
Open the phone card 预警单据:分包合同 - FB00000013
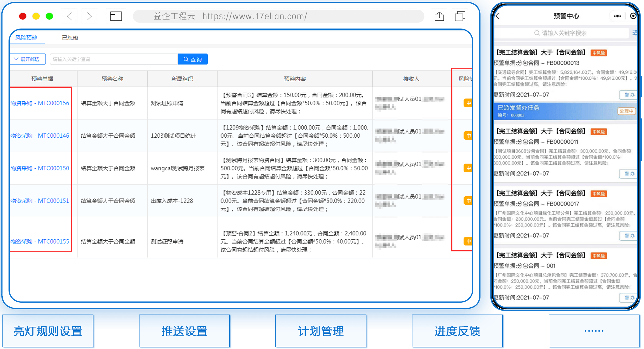pos(537,63)
